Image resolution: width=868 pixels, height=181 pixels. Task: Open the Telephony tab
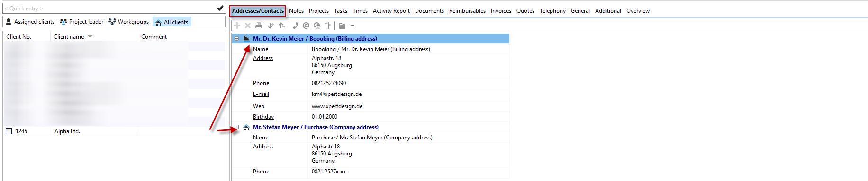pos(552,11)
